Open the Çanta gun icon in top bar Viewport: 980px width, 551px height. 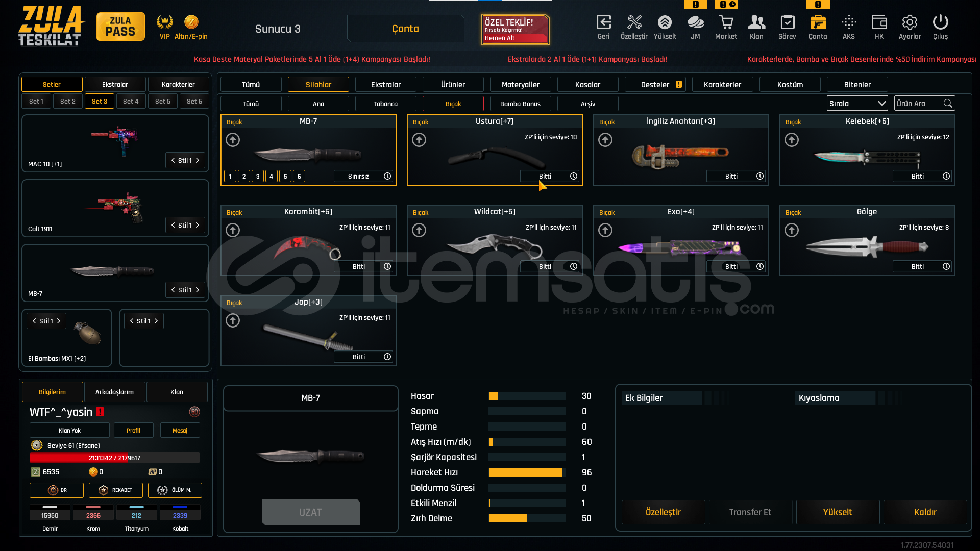coord(818,22)
